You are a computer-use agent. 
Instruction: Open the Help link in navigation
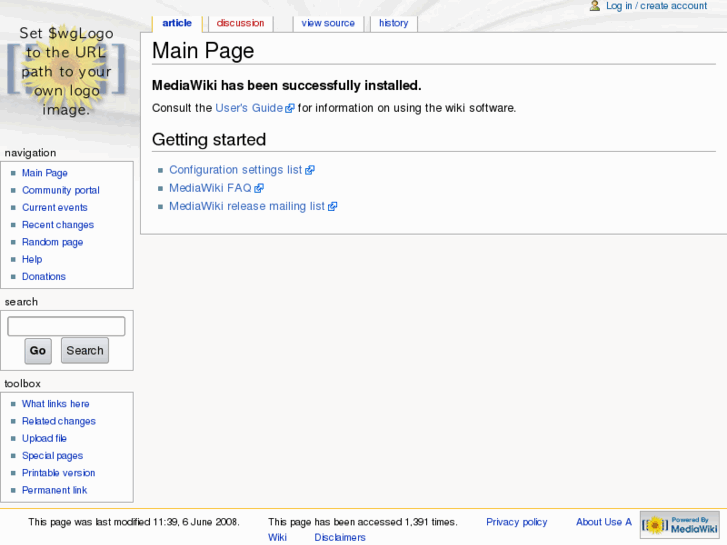click(x=32, y=259)
